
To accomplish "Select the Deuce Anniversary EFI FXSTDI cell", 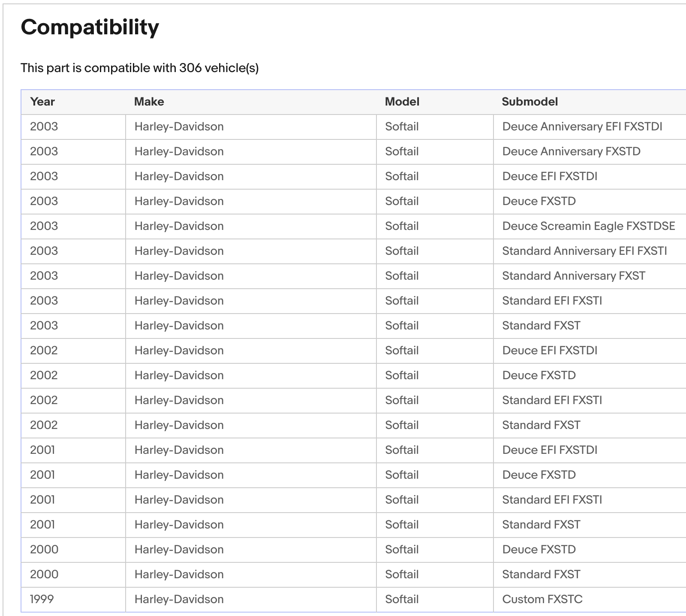I will pyautogui.click(x=582, y=127).
